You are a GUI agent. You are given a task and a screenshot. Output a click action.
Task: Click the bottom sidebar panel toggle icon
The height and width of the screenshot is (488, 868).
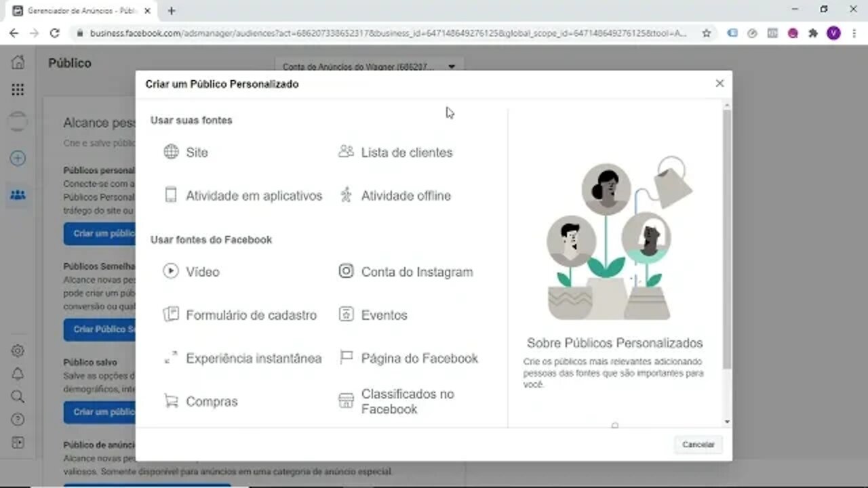tap(18, 443)
